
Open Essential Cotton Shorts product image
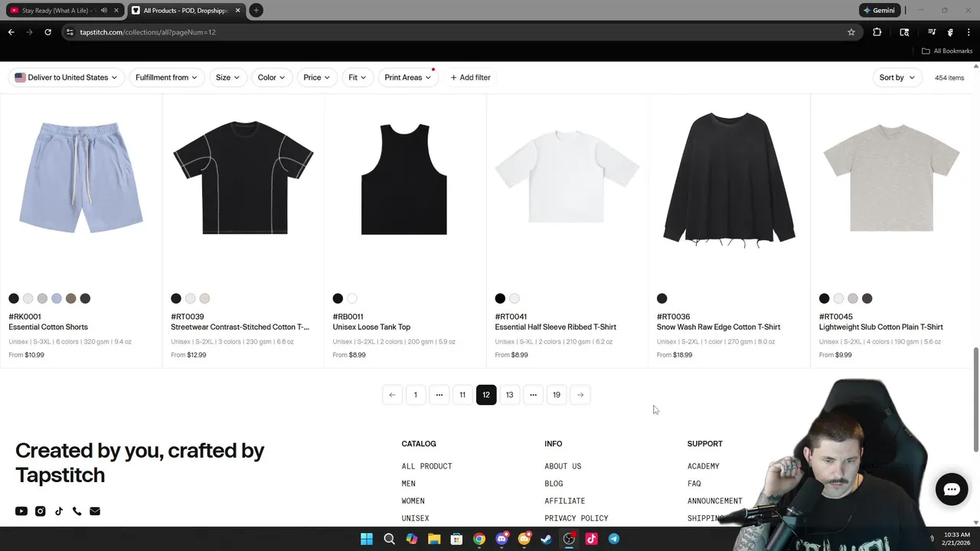pos(81,178)
